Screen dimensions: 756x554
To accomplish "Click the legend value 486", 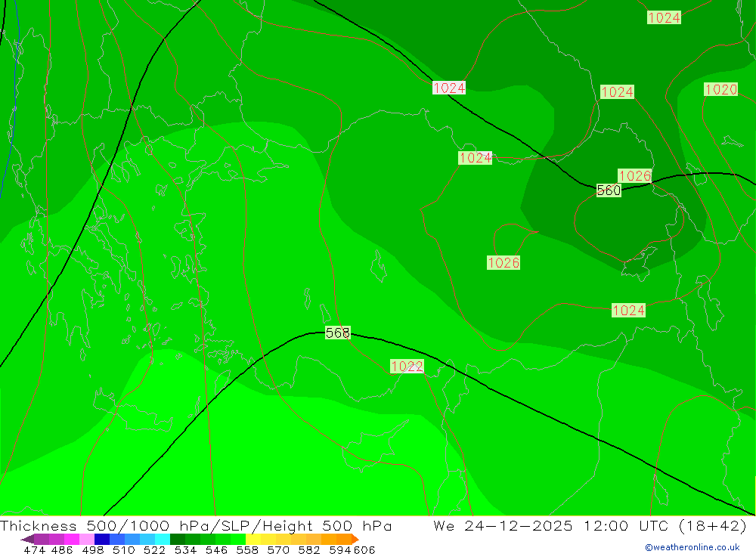I will [x=62, y=549].
